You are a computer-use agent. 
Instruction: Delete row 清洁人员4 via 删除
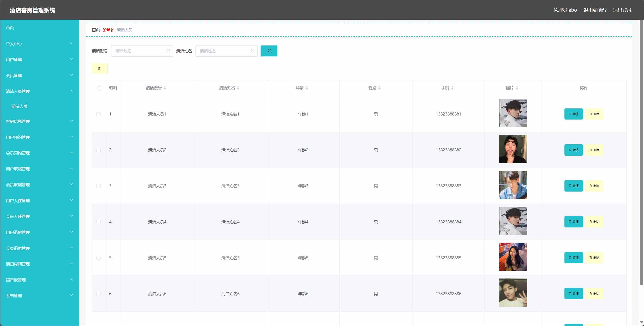click(x=594, y=222)
